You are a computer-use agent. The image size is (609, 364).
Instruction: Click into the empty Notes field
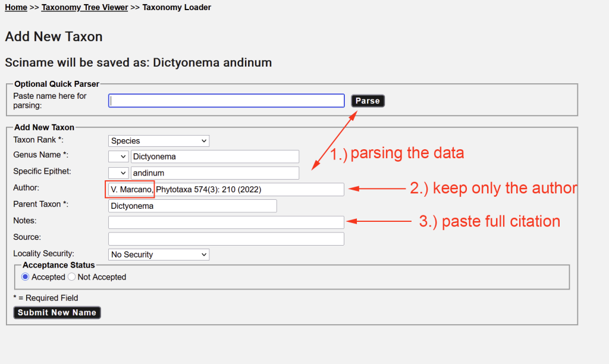(226, 222)
